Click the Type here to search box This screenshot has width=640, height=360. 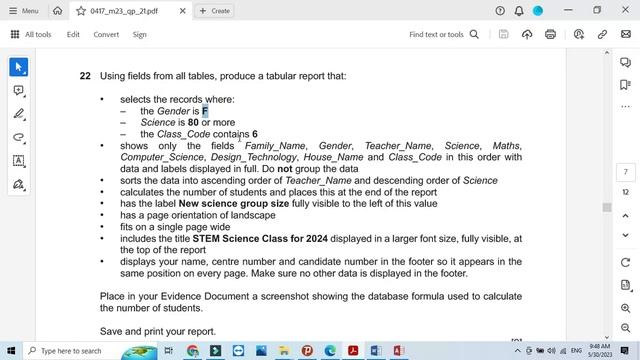(x=90, y=351)
